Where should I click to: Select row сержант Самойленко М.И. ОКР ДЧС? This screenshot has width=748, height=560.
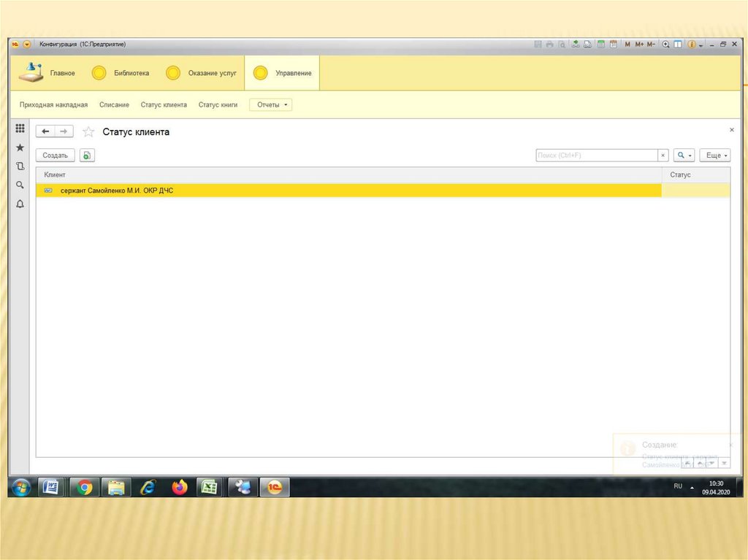383,191
